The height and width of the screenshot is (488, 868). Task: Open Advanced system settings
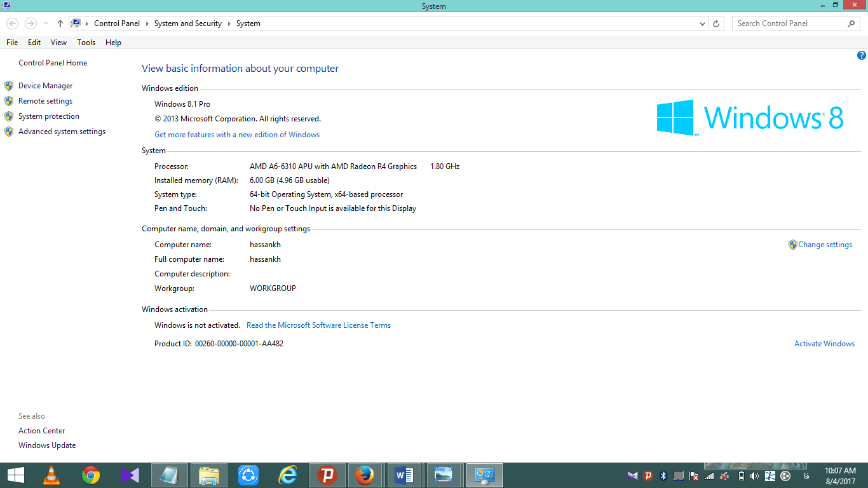click(62, 132)
